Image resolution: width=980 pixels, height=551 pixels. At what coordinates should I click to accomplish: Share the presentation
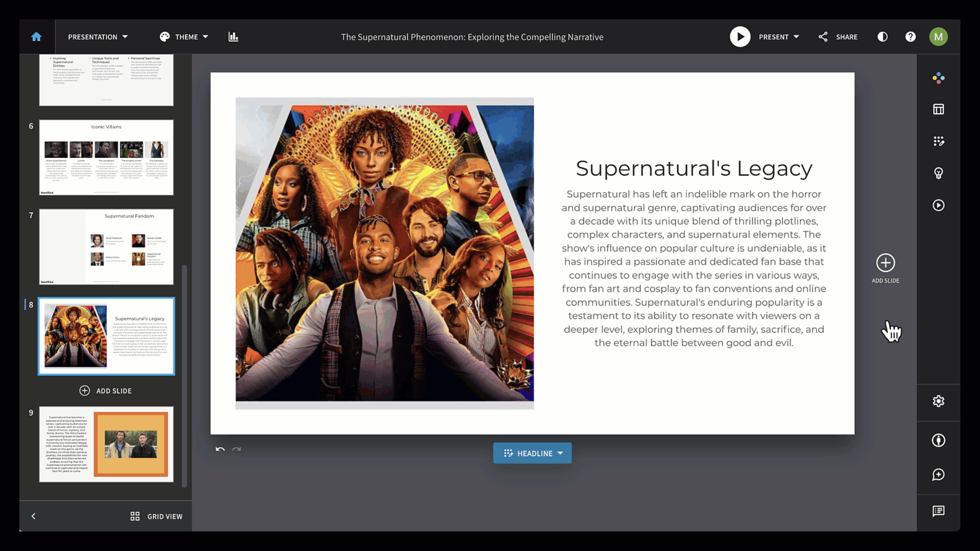click(x=838, y=37)
